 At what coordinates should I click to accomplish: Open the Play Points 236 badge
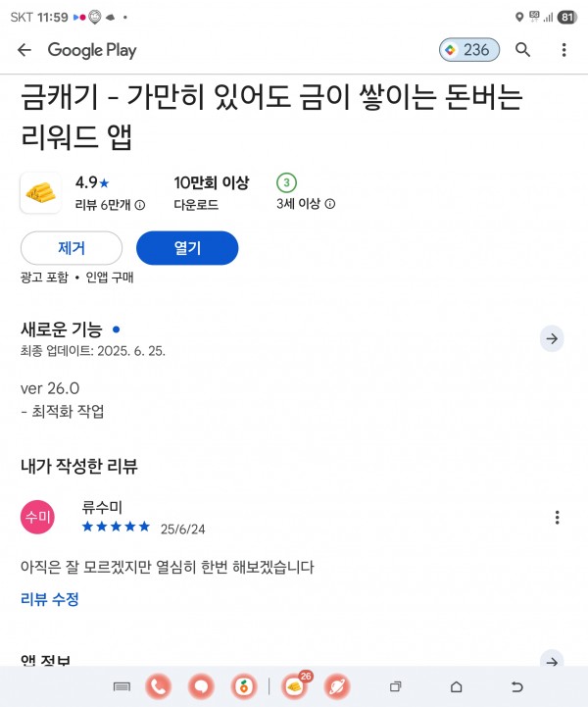pos(469,50)
